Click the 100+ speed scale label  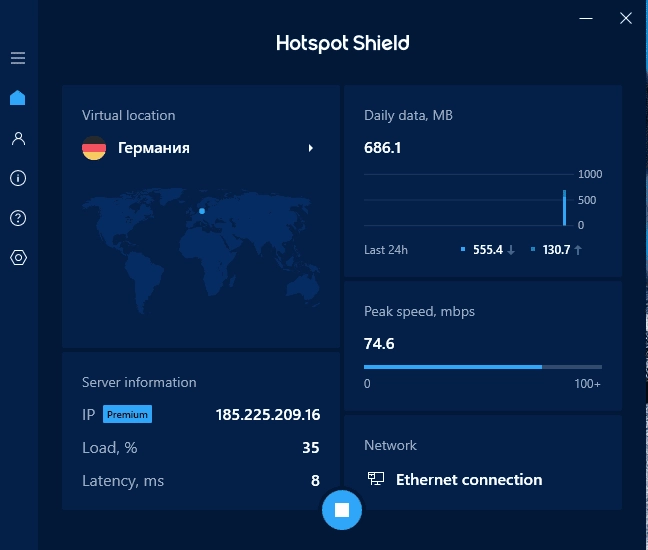click(x=587, y=384)
